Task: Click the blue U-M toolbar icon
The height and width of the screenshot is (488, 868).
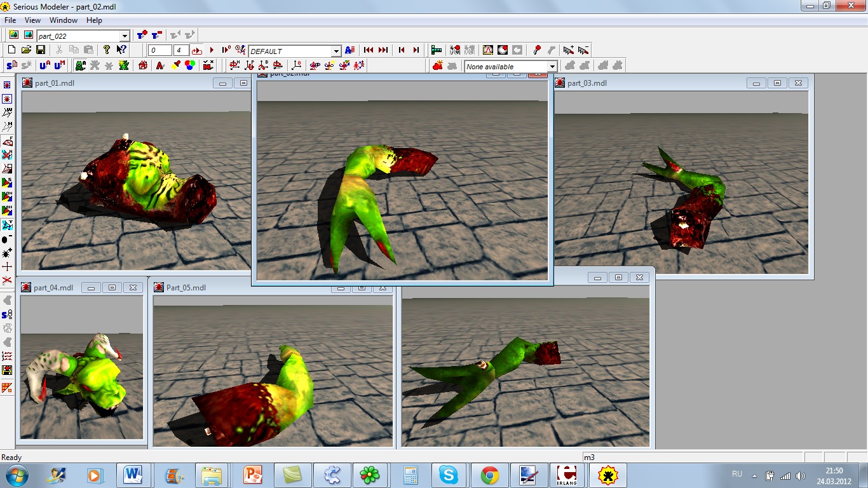Action: coord(59,65)
